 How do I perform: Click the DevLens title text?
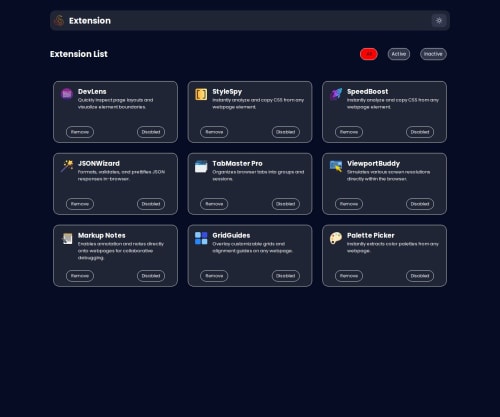(x=92, y=91)
